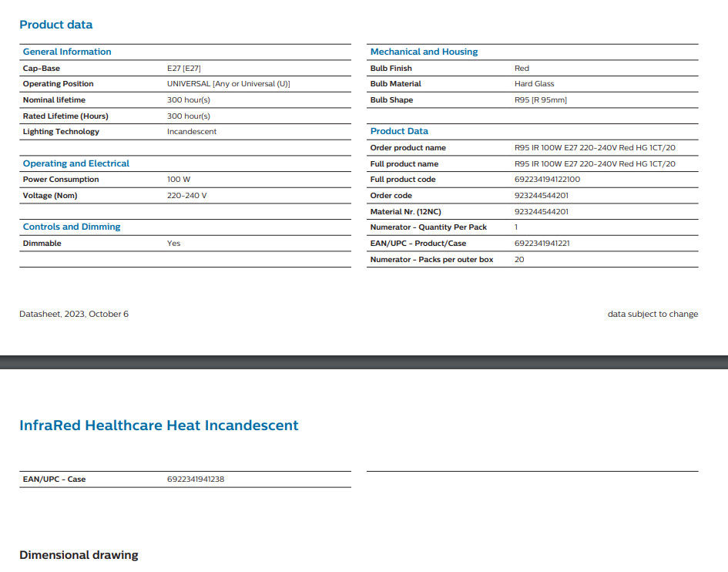728x572 pixels.
Task: Select the Mechanical and Housing section title
Action: coord(424,52)
